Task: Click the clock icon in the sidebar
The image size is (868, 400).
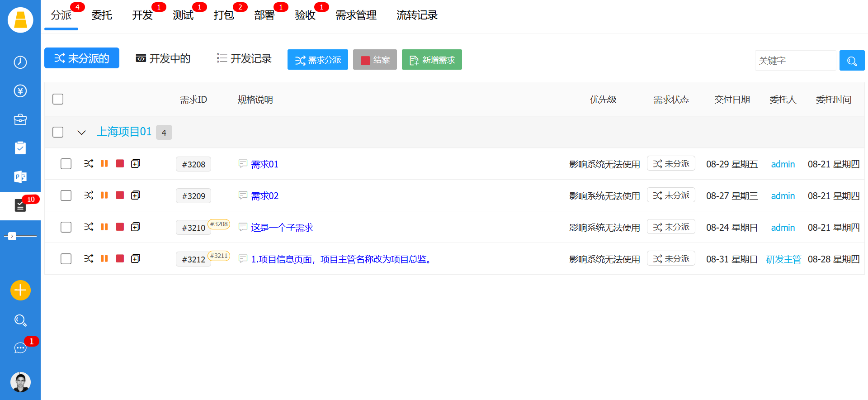Action: coord(20,62)
